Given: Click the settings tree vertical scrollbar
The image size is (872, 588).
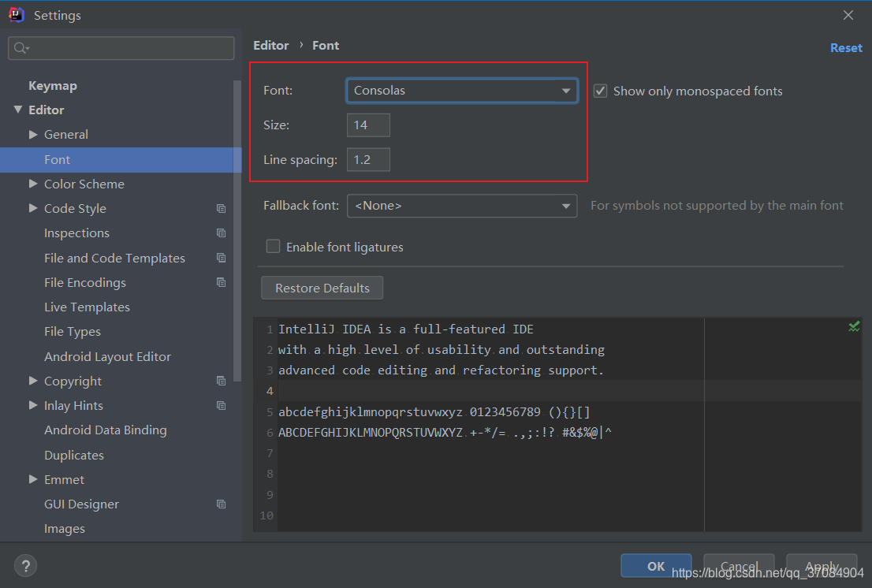Looking at the screenshot, I should tap(237, 231).
